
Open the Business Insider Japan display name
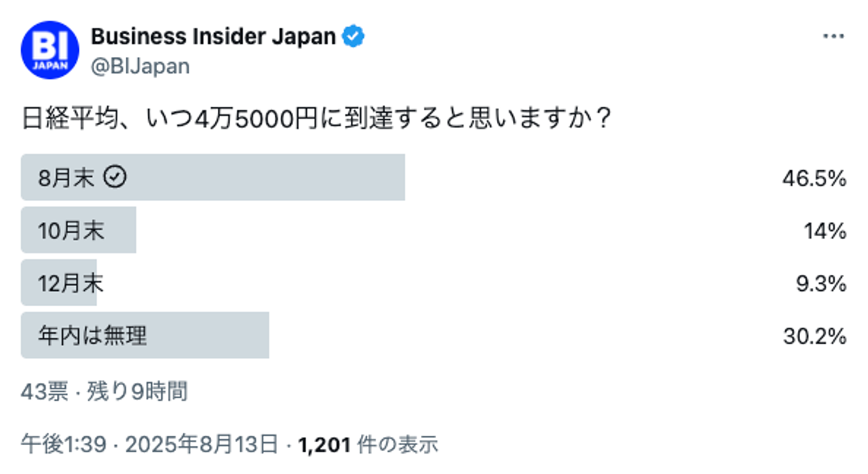click(x=213, y=36)
